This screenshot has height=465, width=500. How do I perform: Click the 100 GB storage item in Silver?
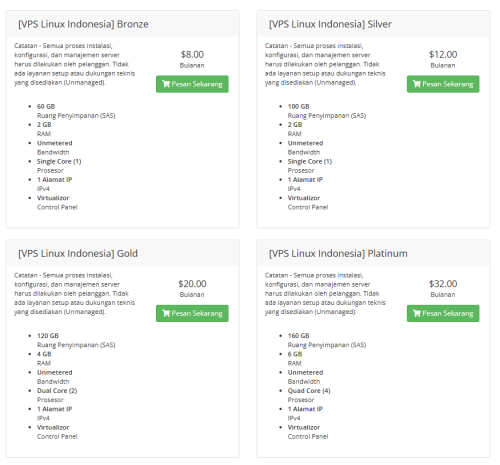(x=299, y=106)
